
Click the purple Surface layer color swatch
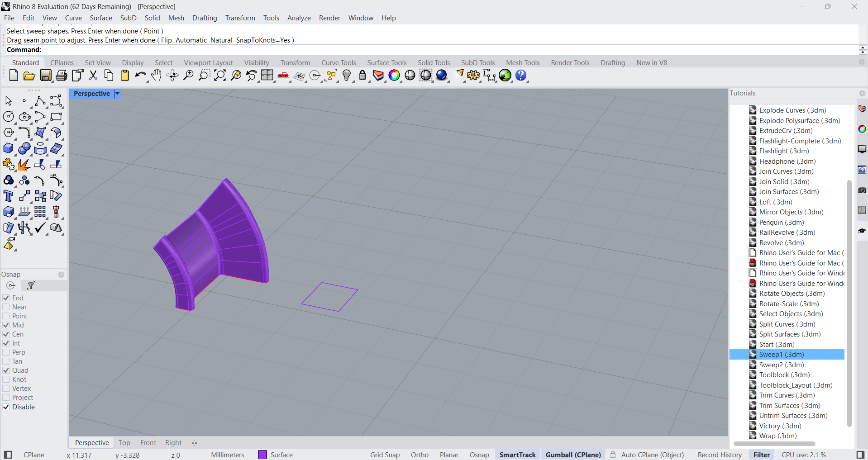point(262,455)
